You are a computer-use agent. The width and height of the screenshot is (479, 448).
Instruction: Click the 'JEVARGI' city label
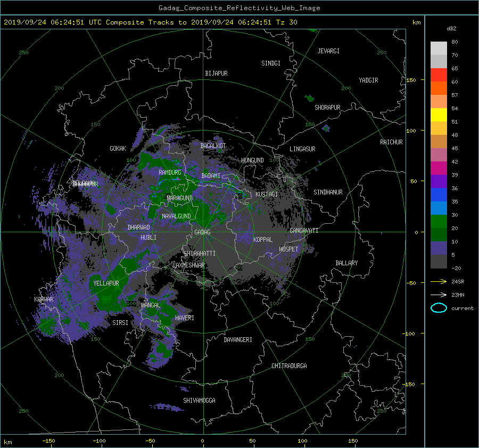pyautogui.click(x=328, y=51)
